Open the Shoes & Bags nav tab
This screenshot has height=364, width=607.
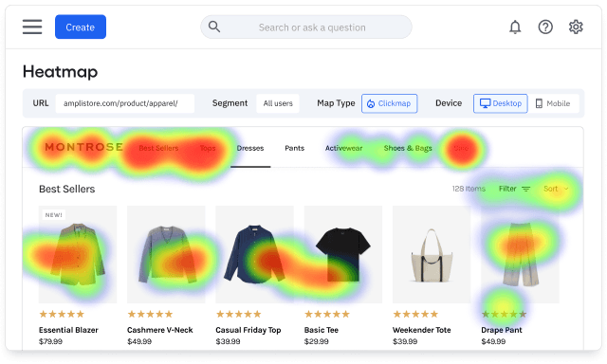point(408,148)
